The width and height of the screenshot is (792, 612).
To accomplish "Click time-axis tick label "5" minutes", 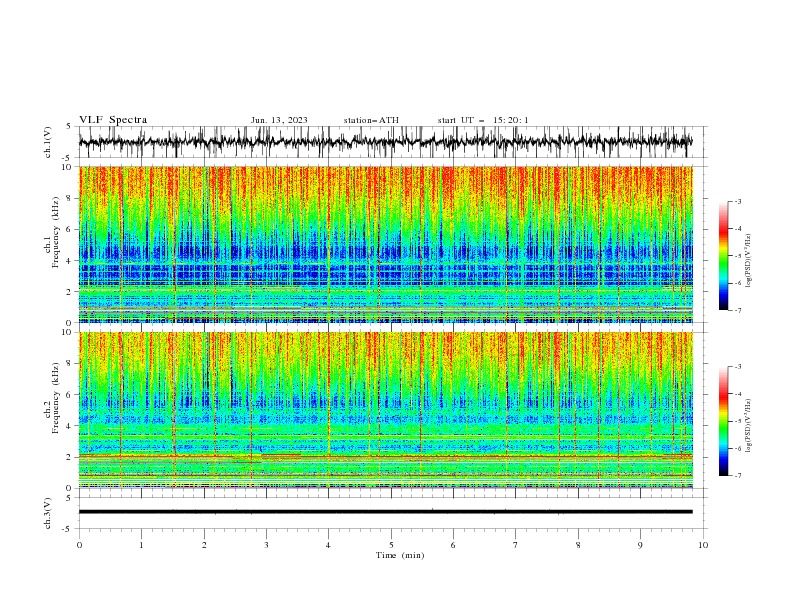I will coord(391,545).
